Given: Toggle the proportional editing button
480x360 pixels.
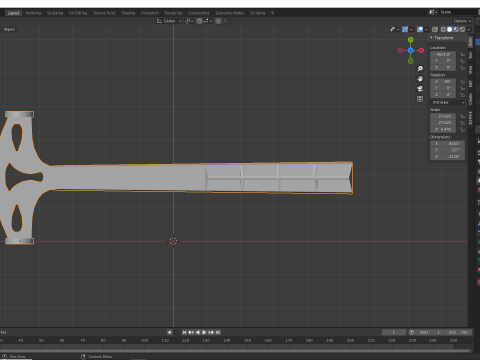Looking at the screenshot, I should 218,21.
